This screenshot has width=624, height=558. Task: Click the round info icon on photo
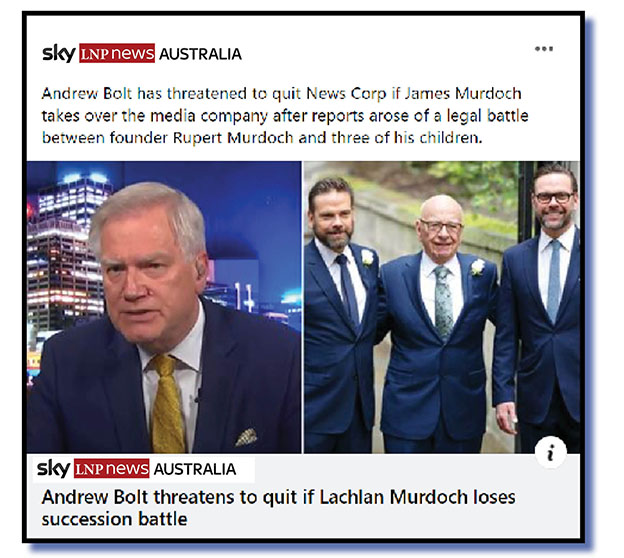(x=551, y=453)
